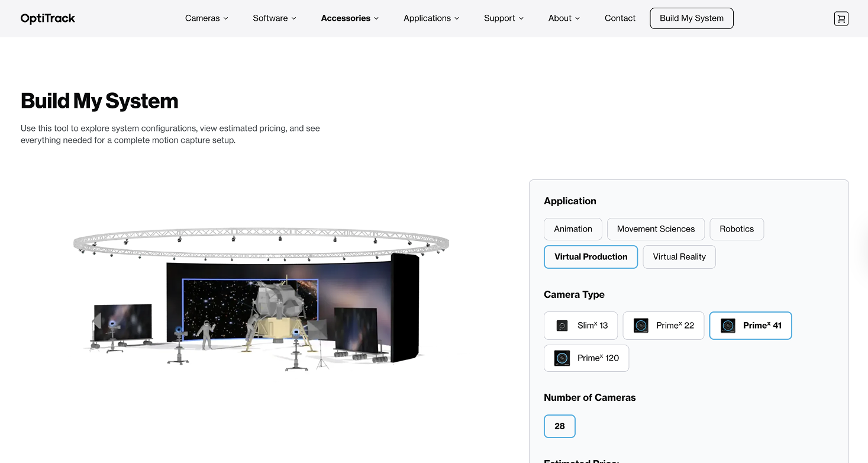Open the shopping cart icon
This screenshot has height=463, width=868.
pos(841,18)
